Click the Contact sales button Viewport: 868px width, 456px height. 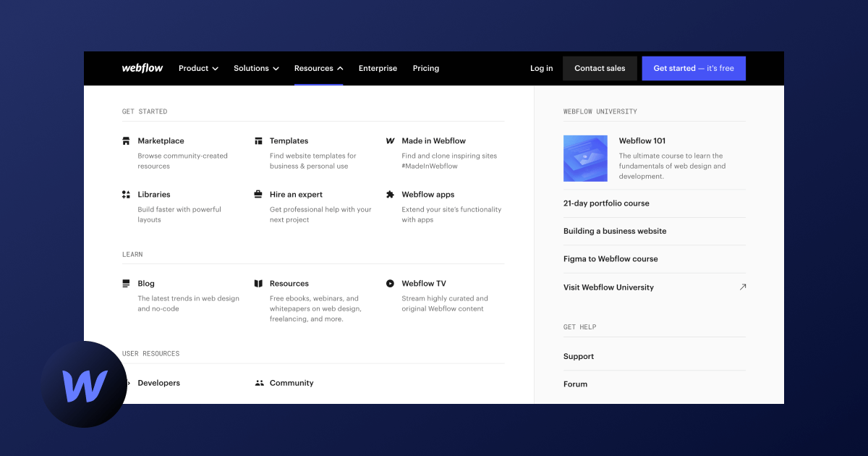pos(600,68)
